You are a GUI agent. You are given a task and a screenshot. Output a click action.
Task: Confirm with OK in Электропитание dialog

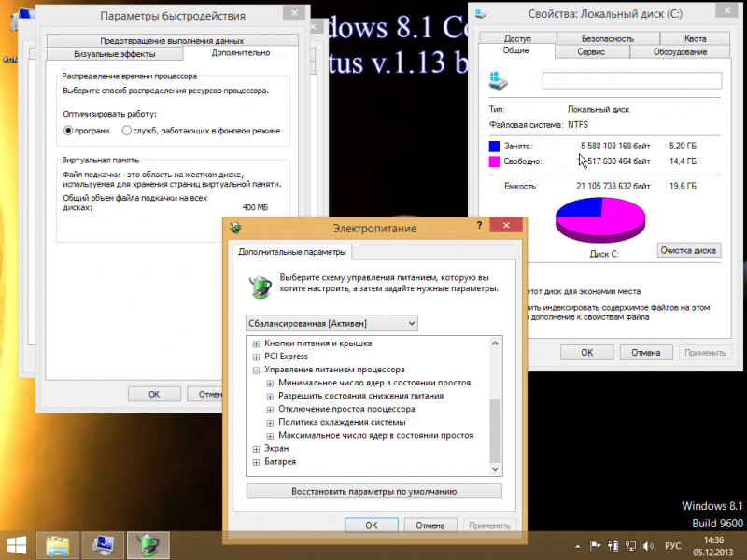(372, 525)
